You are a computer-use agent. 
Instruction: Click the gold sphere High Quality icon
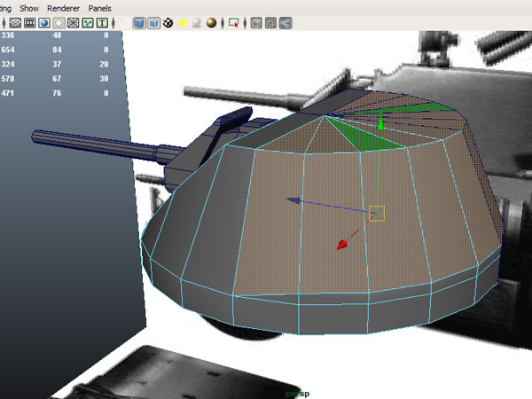pos(212,22)
